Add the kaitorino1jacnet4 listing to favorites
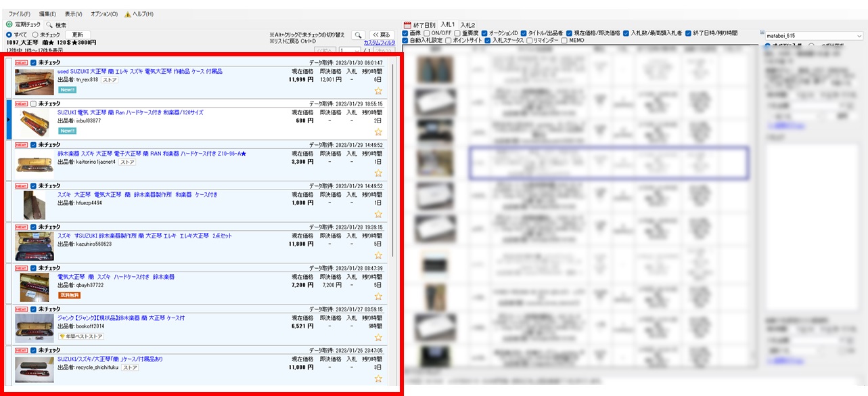Viewport: 868px width, 396px height. [378, 173]
